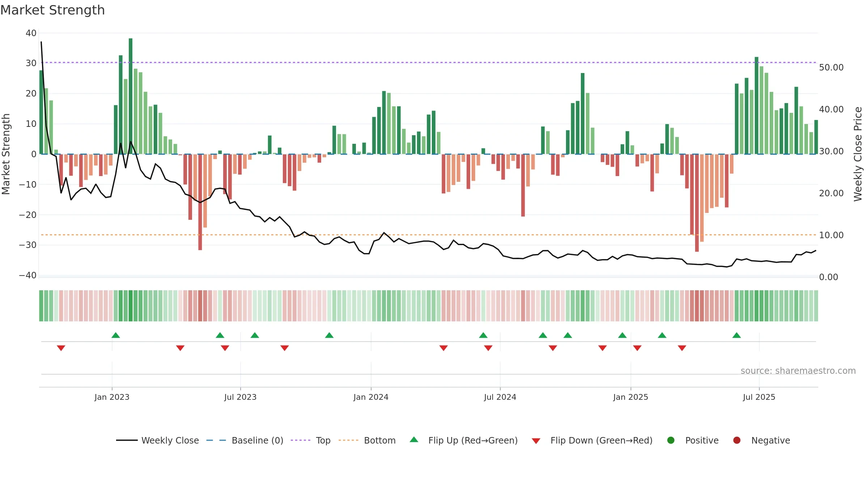Screen dimensions: 868x488
Task: Click the vertical Market Strength axis title
Action: coord(6,154)
